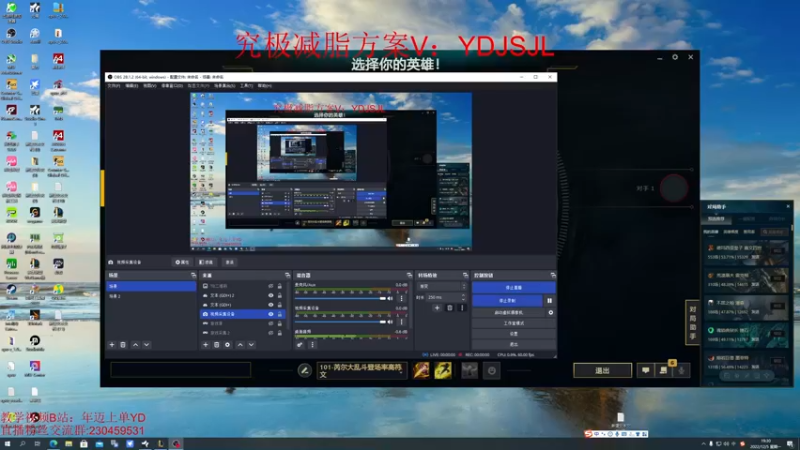800x450 pixels.
Task: Delete the selected scene with the Scenes trash icon
Action: click(x=123, y=345)
